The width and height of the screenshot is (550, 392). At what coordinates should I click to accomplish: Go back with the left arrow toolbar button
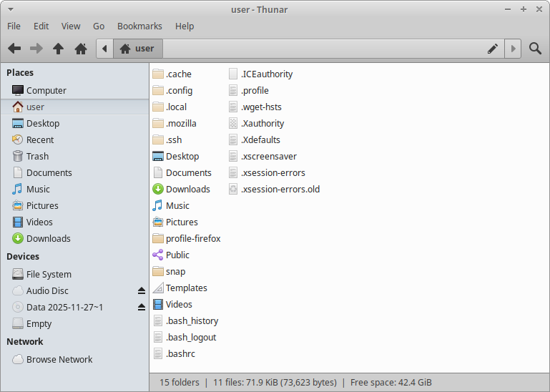14,49
